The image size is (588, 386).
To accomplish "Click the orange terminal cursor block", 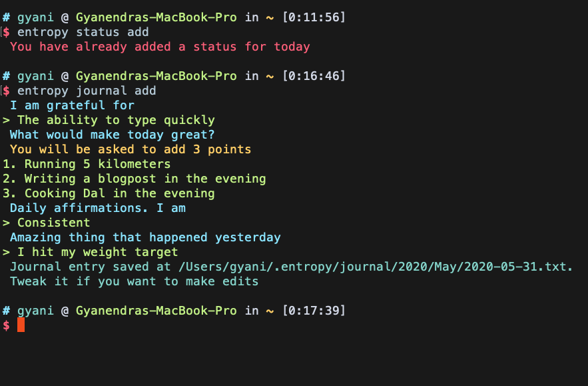I will 21,325.
